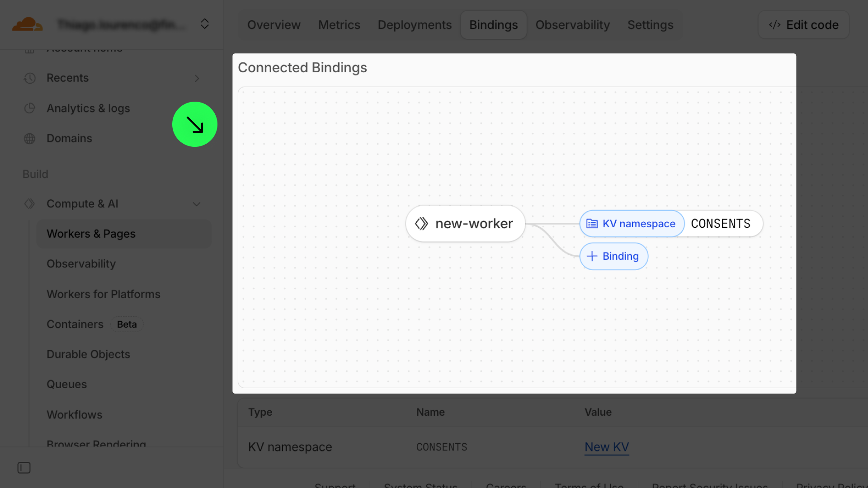Expand the Recents submenu chevron
868x488 pixels.
[197, 78]
